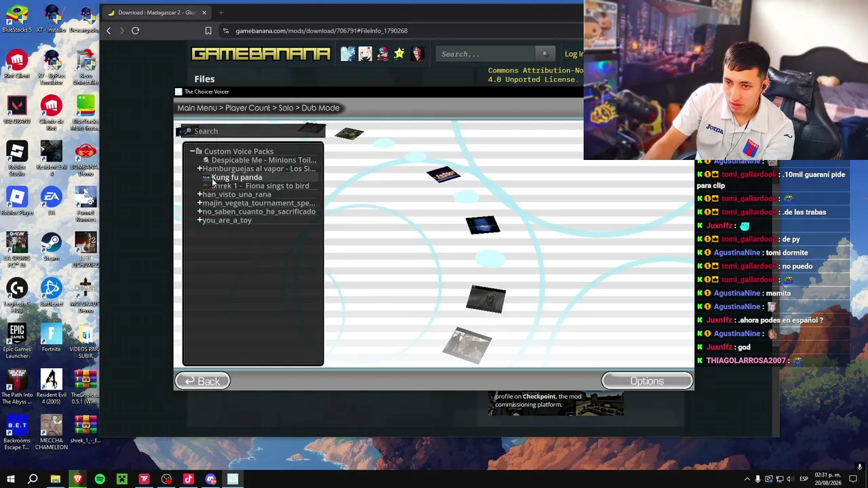Click the Back button in The Choicer Voicer
Viewport: 868px width, 488px height.
202,381
